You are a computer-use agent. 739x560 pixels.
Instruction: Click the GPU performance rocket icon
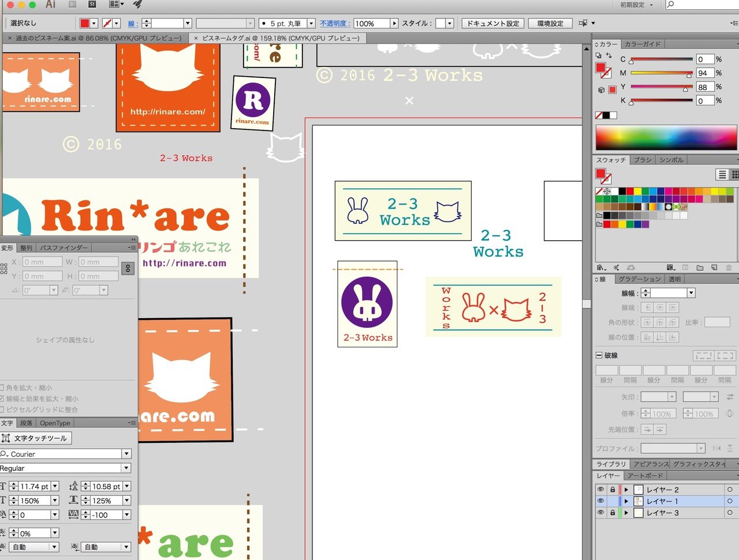[137, 4]
